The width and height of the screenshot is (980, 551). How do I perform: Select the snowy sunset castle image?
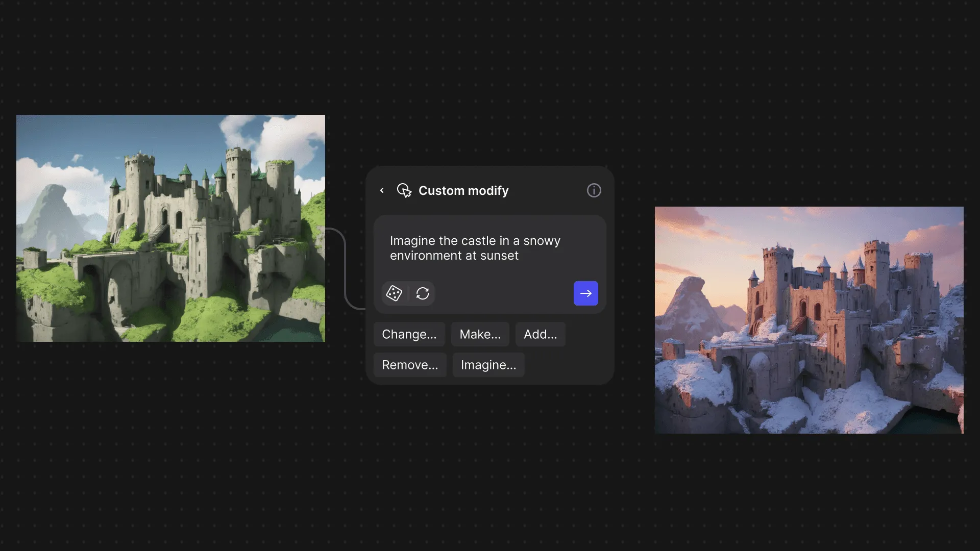809,320
